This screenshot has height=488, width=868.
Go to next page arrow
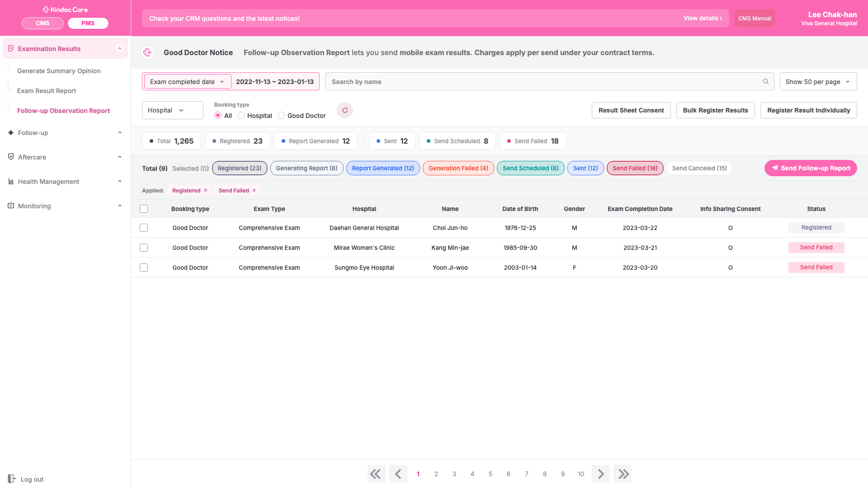click(601, 474)
